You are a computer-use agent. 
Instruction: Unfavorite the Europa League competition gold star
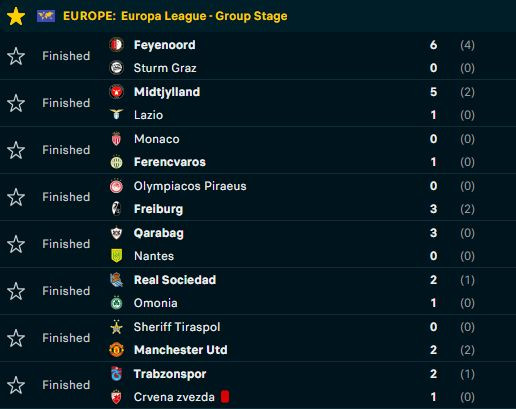[x=16, y=16]
